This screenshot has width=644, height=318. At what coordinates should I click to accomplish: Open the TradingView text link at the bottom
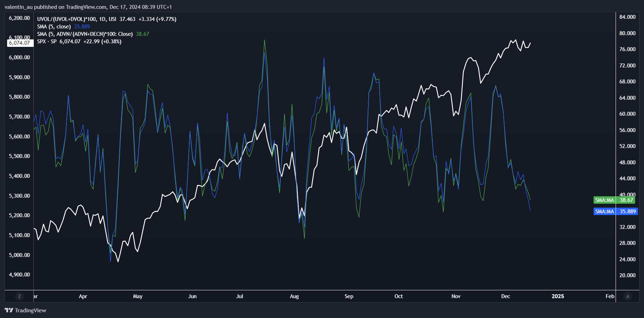[x=31, y=311]
